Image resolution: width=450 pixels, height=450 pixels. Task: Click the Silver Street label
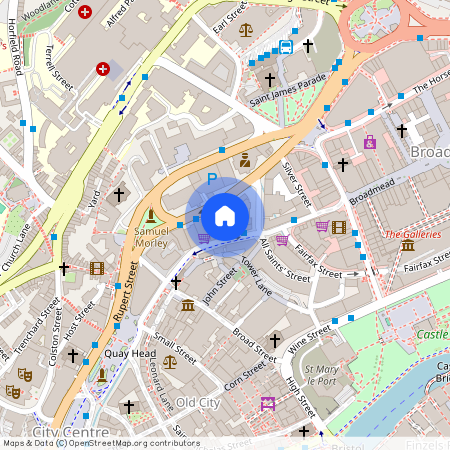coord(296,184)
